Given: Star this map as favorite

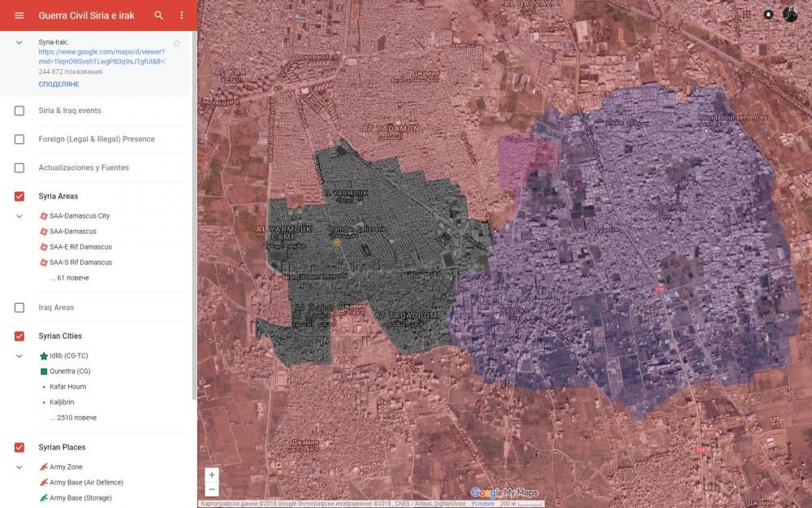Looking at the screenshot, I should click(x=177, y=43).
